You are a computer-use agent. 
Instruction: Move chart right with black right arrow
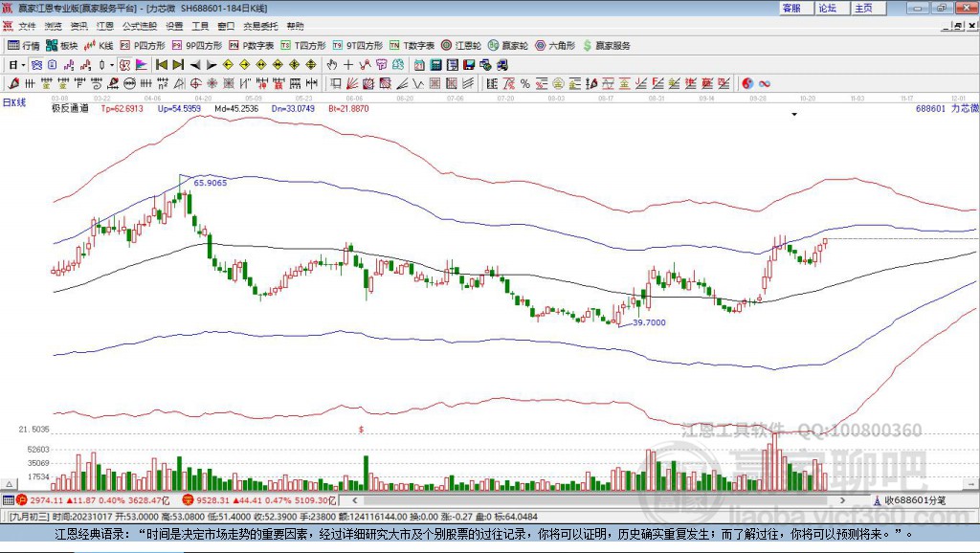tap(212, 65)
